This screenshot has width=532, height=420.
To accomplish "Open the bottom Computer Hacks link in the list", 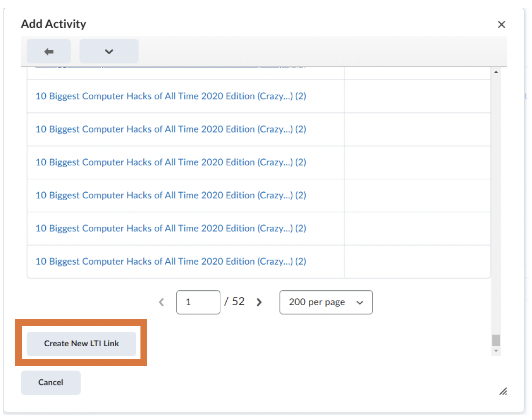I will click(171, 262).
